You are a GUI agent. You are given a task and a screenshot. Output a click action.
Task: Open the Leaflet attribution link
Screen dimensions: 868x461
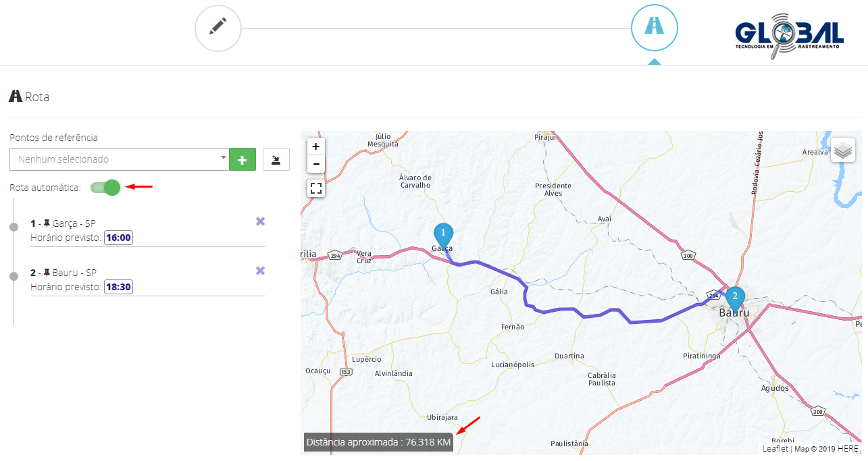pyautogui.click(x=775, y=448)
